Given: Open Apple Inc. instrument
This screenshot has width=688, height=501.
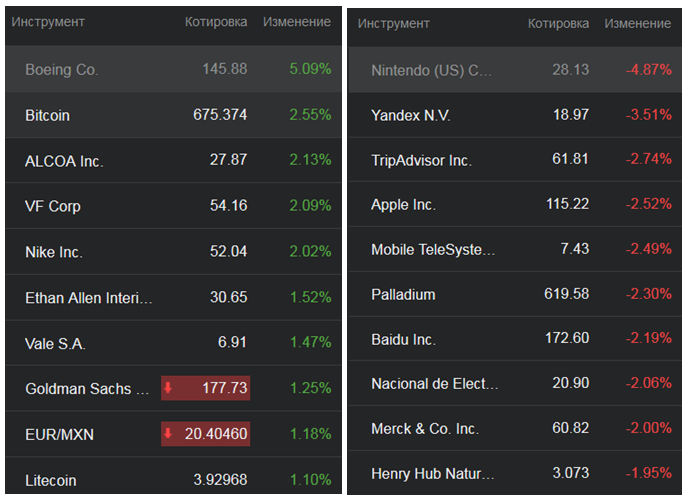Looking at the screenshot, I should pos(403,204).
